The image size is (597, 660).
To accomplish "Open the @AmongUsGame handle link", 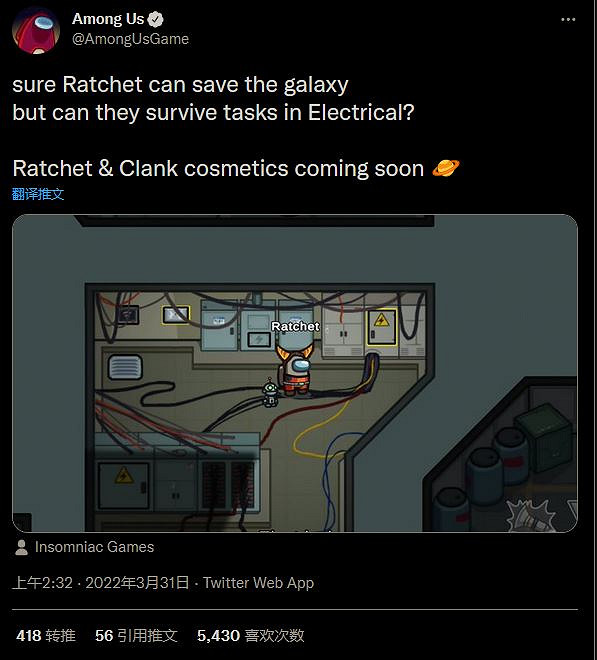I will 130,39.
